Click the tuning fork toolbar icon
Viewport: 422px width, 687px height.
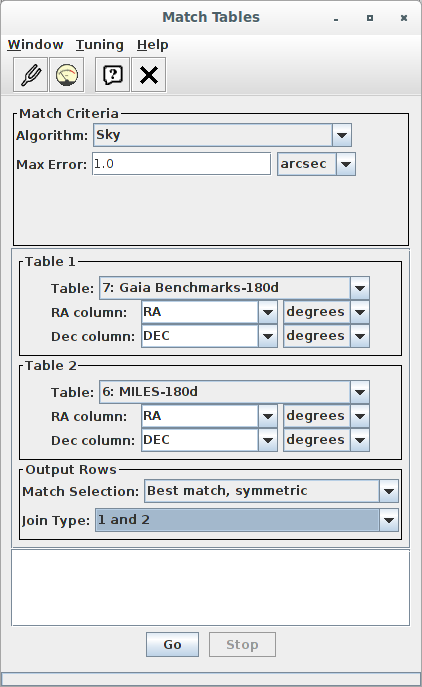pyautogui.click(x=30, y=74)
